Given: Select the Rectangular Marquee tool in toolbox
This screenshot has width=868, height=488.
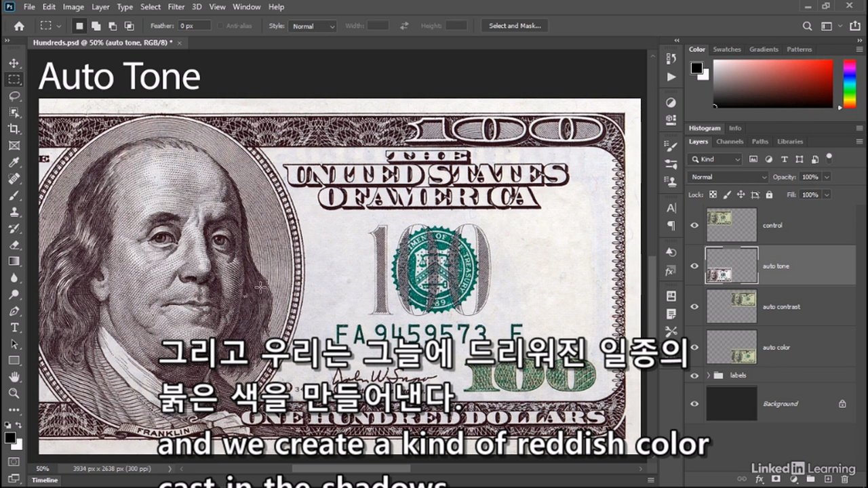Looking at the screenshot, I should [14, 79].
